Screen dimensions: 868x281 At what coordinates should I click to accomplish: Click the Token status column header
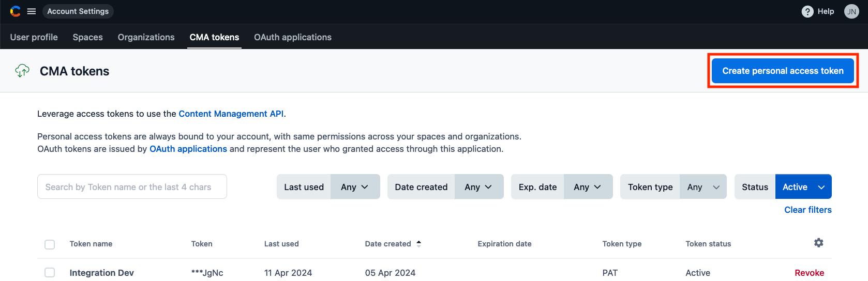coord(708,244)
